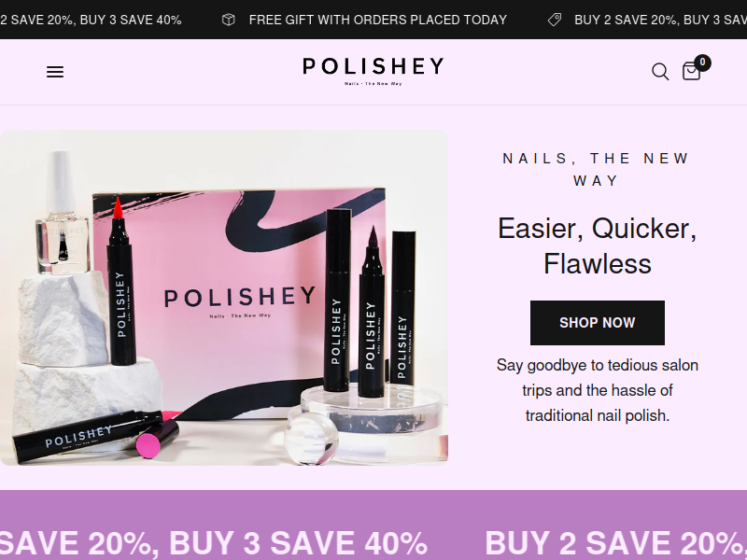Click the red-tipped nail pen in hero photo
This screenshot has width=747, height=560.
121,281
